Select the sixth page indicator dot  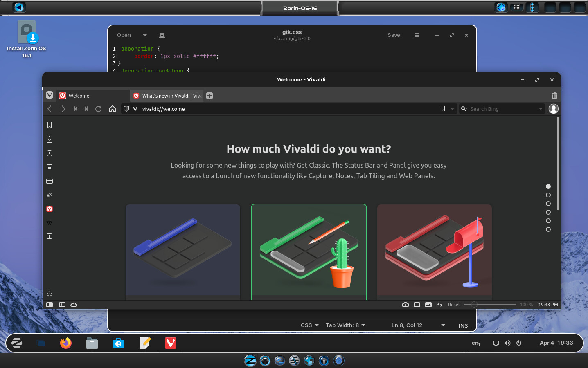coord(548,229)
